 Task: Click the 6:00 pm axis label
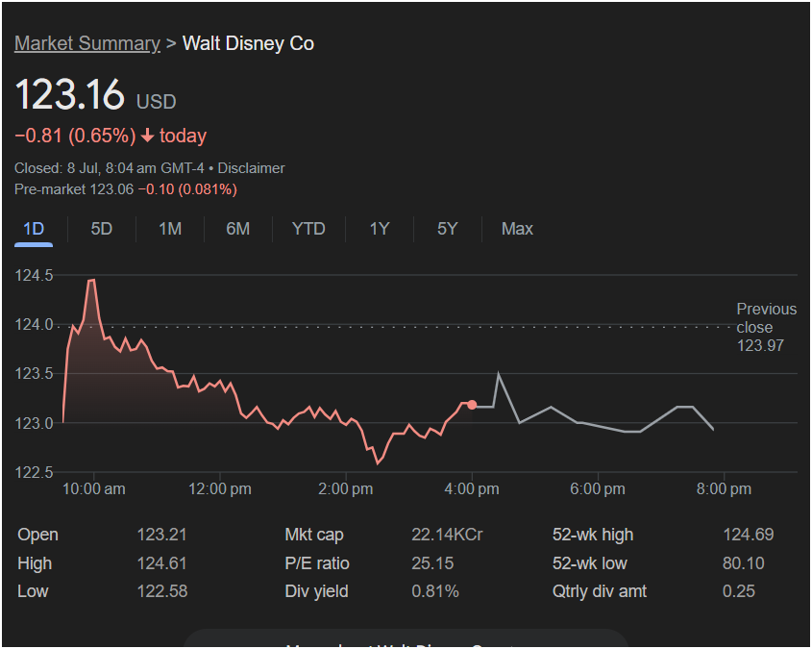[598, 489]
